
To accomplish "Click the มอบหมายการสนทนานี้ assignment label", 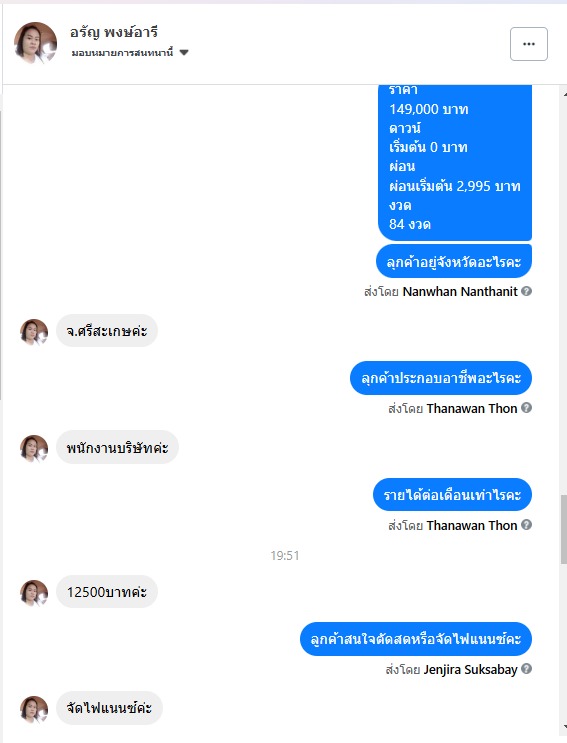I will (122, 53).
